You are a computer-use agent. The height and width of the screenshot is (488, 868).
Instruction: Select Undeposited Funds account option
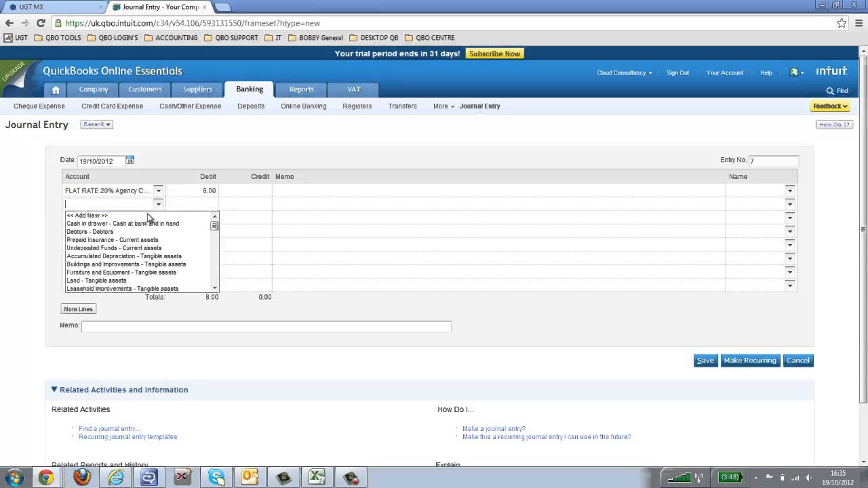pyautogui.click(x=114, y=248)
